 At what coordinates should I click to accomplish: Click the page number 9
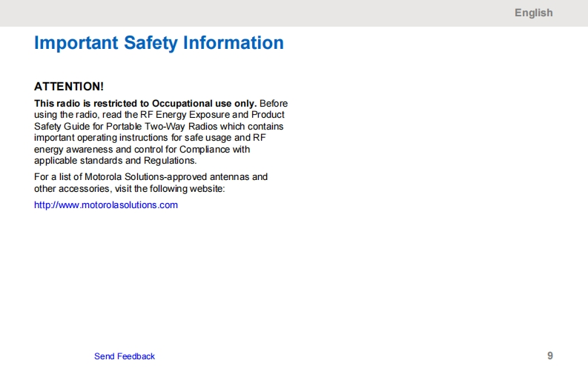tap(549, 356)
